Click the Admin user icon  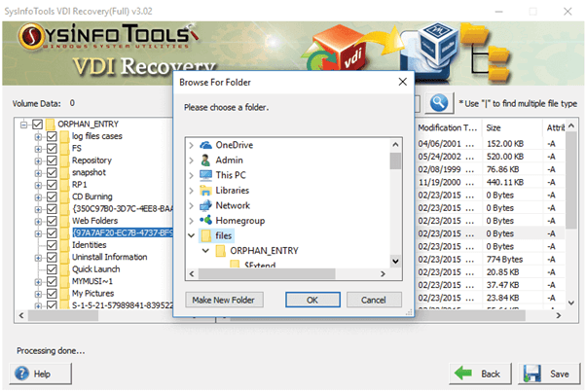tap(205, 160)
